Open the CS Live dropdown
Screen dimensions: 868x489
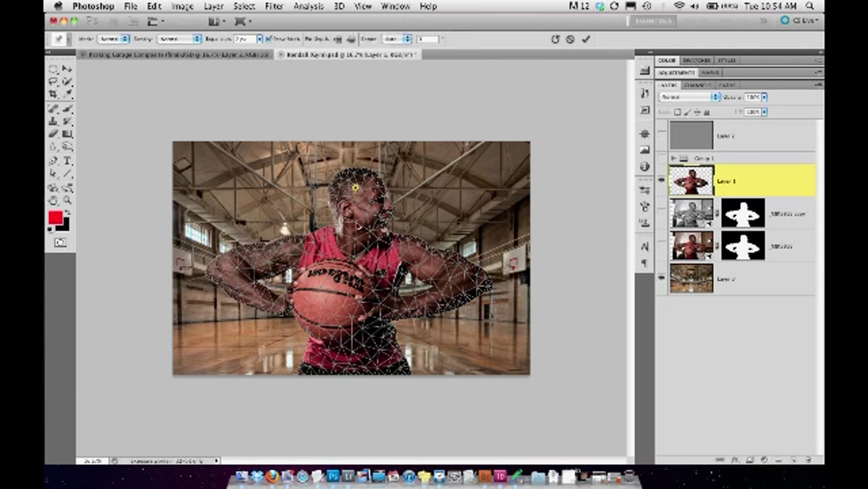tap(799, 21)
